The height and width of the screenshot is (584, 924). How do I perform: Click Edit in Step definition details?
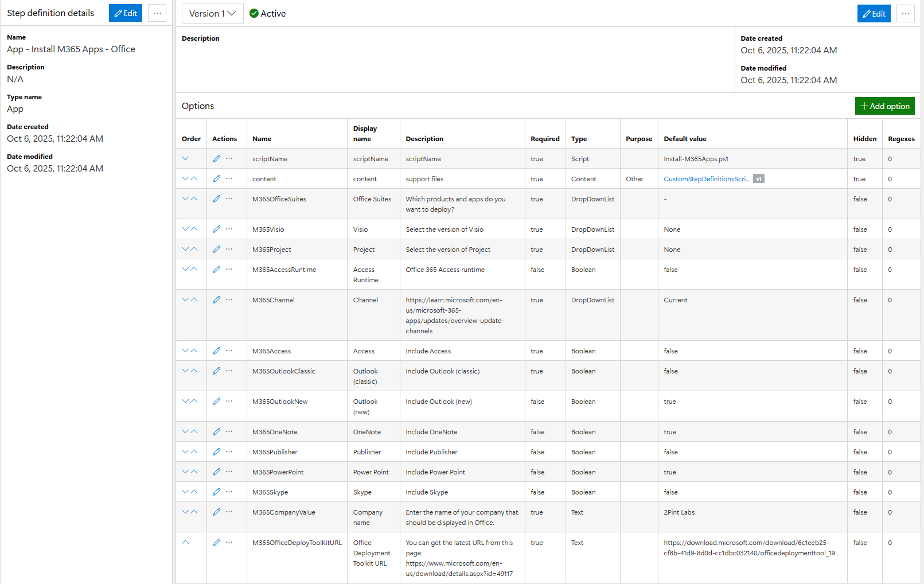tap(126, 13)
